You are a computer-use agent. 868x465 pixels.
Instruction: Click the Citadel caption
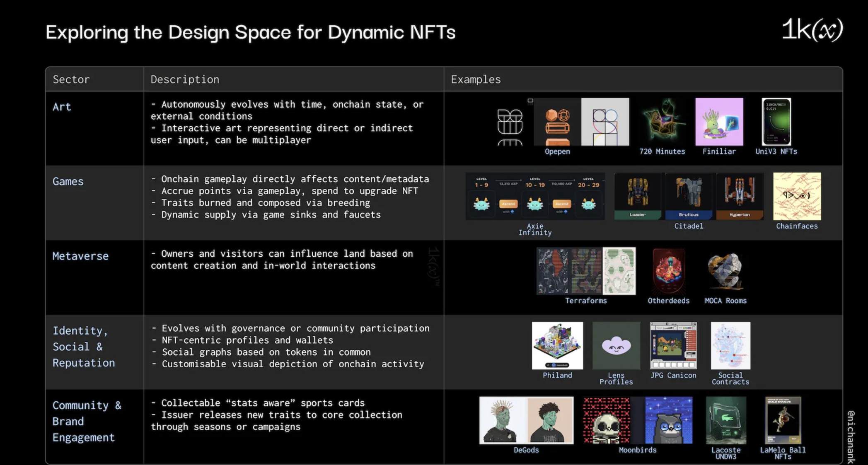pyautogui.click(x=689, y=226)
